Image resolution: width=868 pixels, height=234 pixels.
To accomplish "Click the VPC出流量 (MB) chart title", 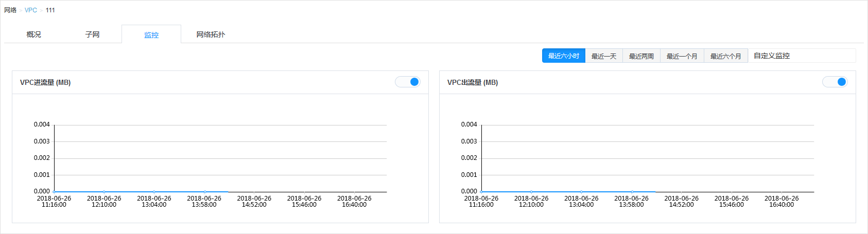I will (x=473, y=82).
